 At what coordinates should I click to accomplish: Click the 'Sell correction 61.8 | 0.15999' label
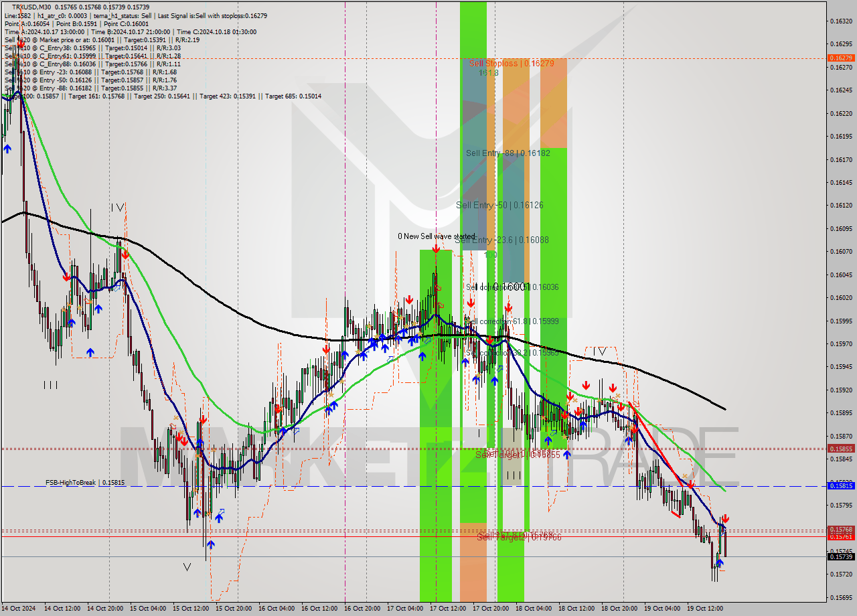pyautogui.click(x=512, y=321)
